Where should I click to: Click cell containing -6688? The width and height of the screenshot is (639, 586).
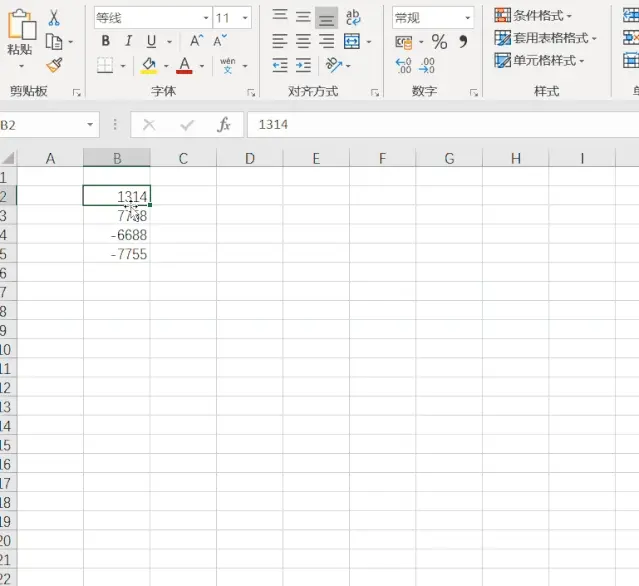coord(117,235)
